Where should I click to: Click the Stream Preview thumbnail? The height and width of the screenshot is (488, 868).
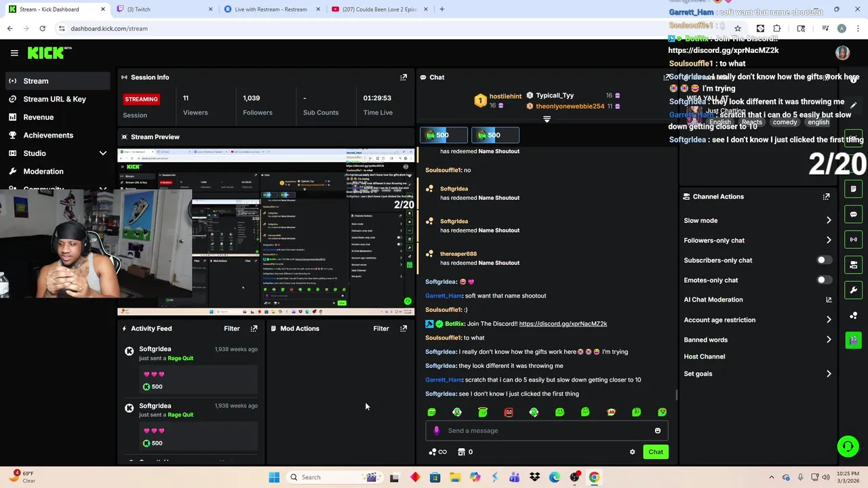click(x=266, y=231)
